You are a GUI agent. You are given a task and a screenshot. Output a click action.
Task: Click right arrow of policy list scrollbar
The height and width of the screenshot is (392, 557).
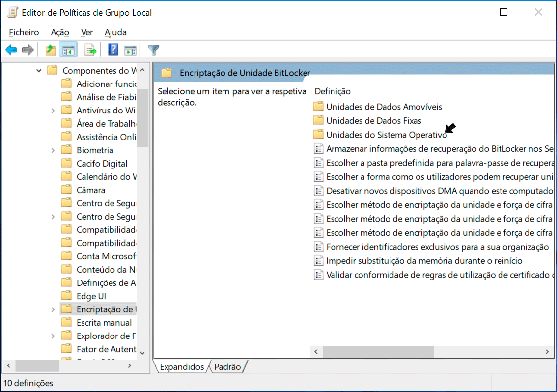[547, 352]
